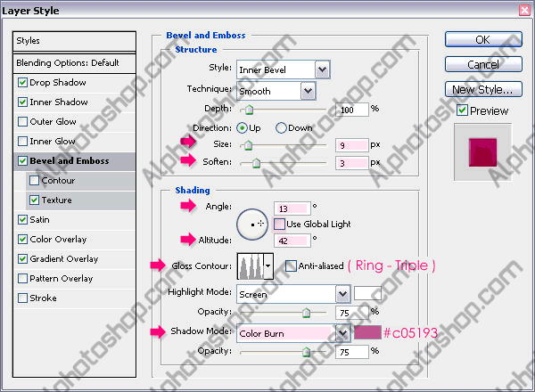This screenshot has height=392, width=535.
Task: Click the Depth value field
Action: (352, 110)
